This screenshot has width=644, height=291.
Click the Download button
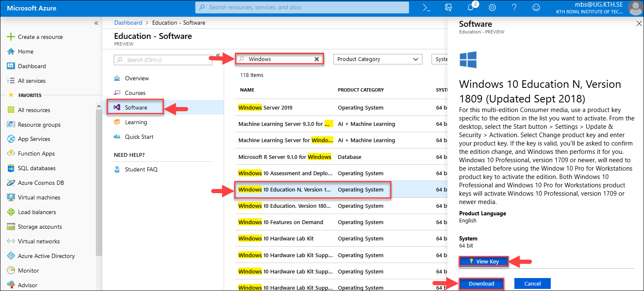[481, 283]
